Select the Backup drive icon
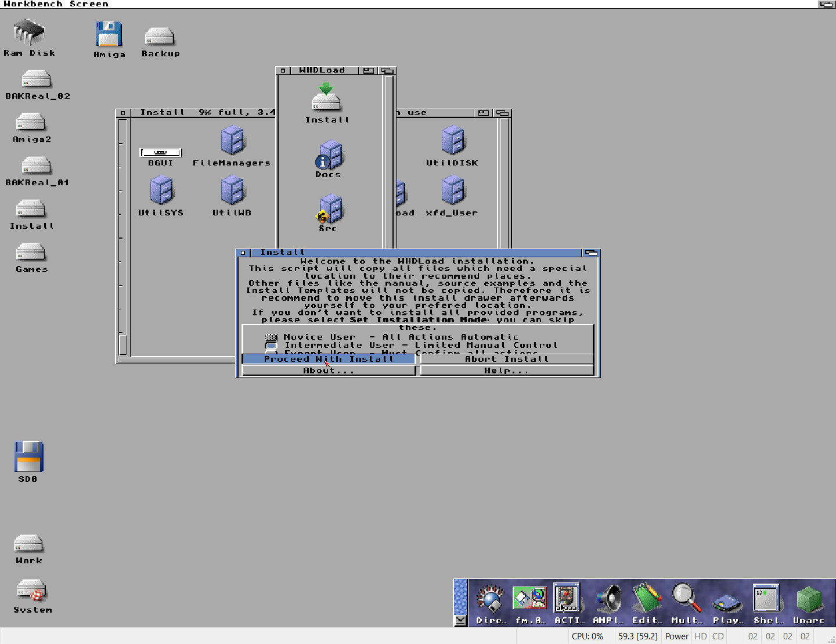The image size is (836, 644). pos(160,37)
